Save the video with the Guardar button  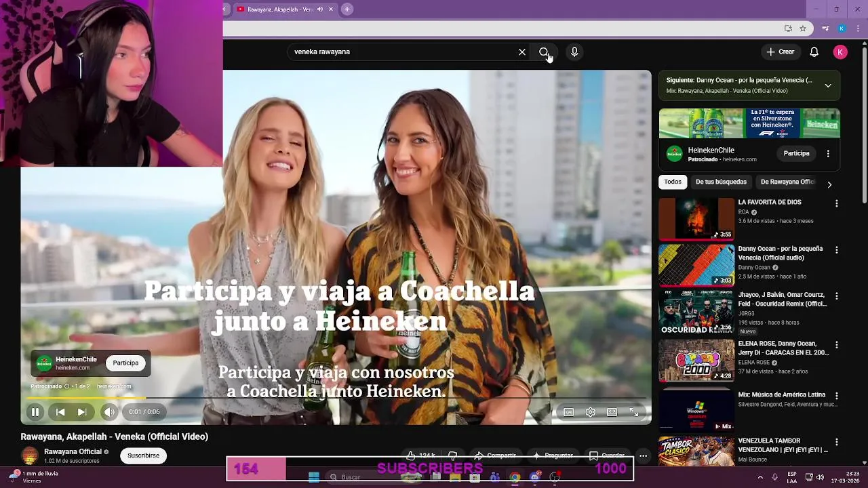click(607, 455)
